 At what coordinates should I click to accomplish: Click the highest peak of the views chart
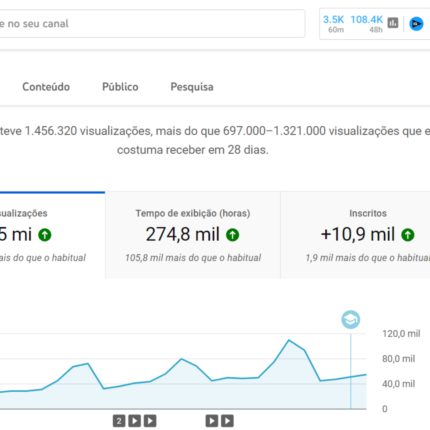tap(289, 340)
